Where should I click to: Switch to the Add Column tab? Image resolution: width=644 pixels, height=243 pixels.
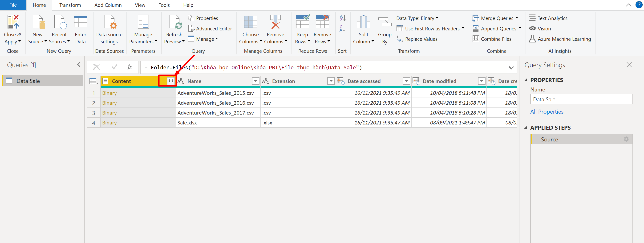coord(108,5)
